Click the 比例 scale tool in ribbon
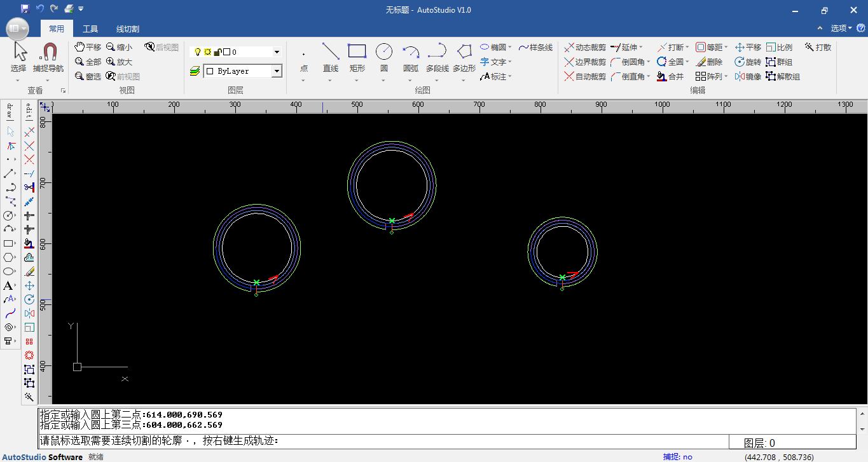 (x=779, y=47)
